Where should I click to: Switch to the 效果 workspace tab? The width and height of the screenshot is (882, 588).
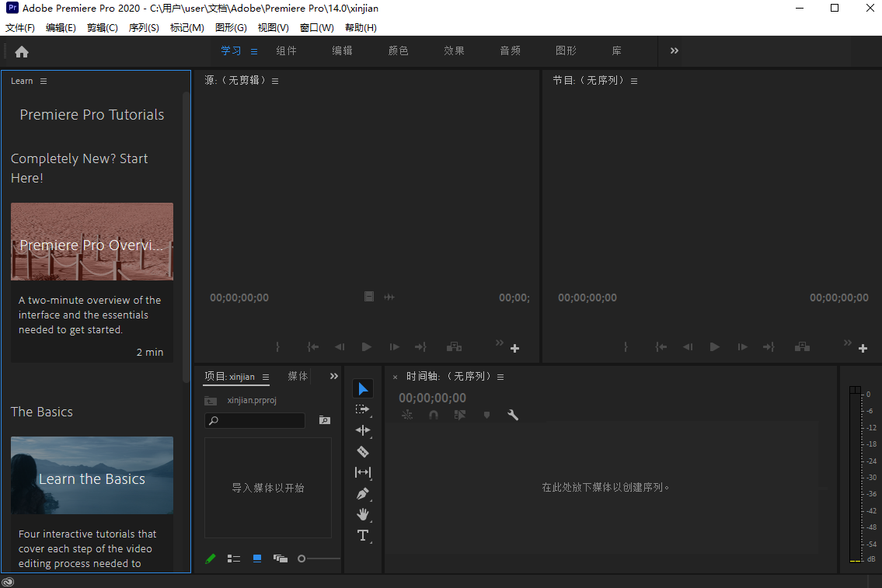coord(454,50)
